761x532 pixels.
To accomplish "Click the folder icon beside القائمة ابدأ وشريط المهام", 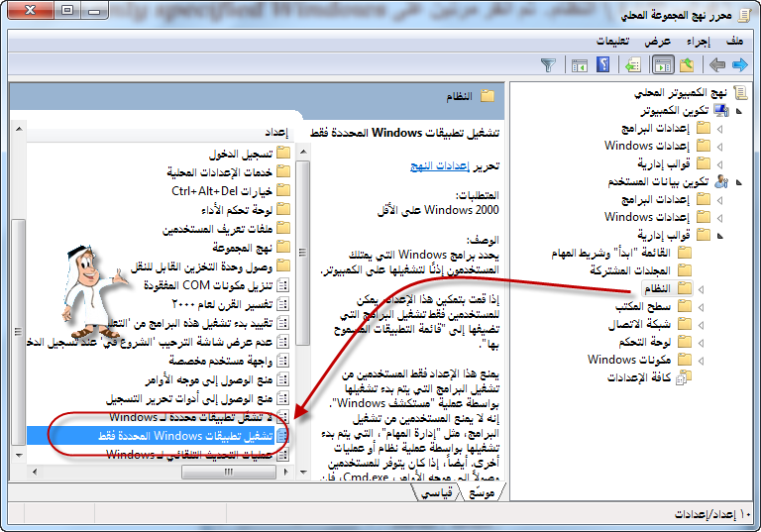I will [x=685, y=253].
